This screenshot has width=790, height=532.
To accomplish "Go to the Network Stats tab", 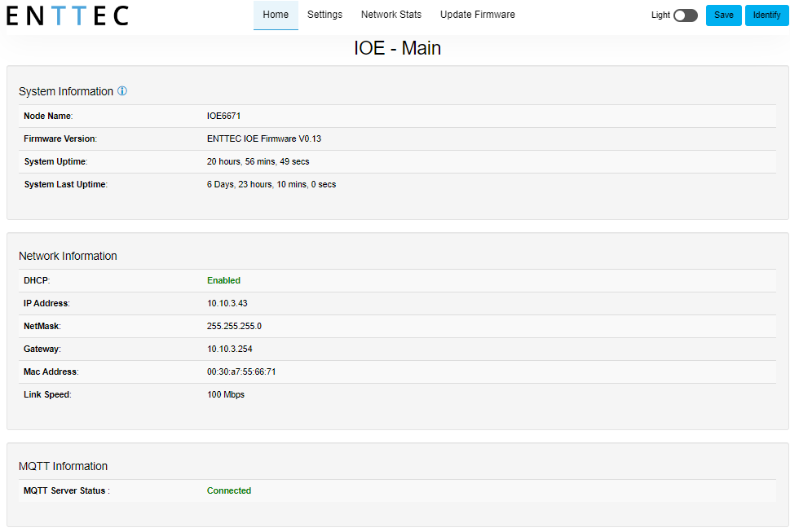I will tap(391, 15).
